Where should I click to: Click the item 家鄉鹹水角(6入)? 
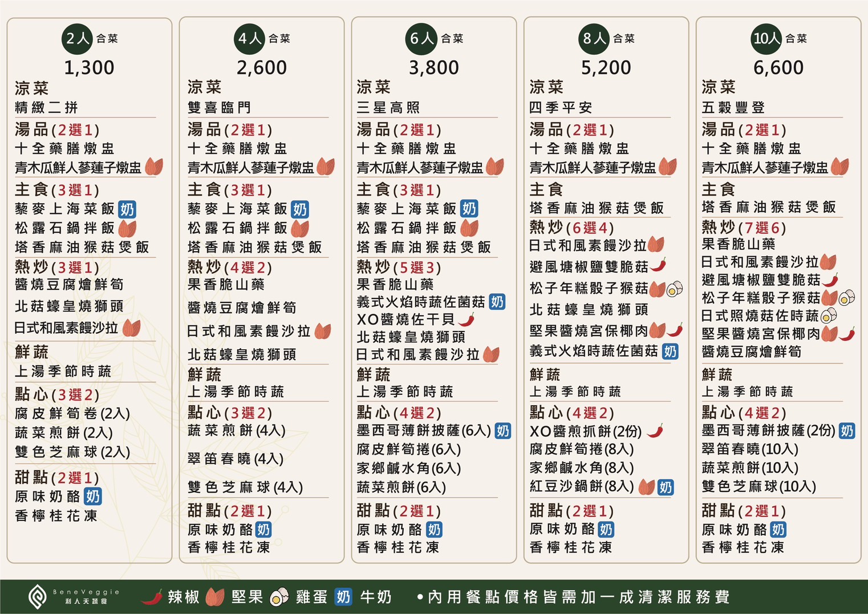click(409, 468)
